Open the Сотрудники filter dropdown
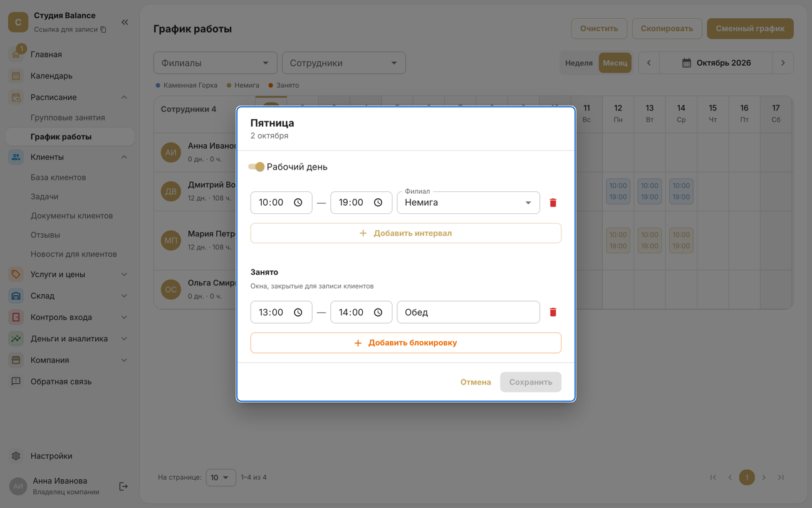The height and width of the screenshot is (508, 812). point(344,63)
